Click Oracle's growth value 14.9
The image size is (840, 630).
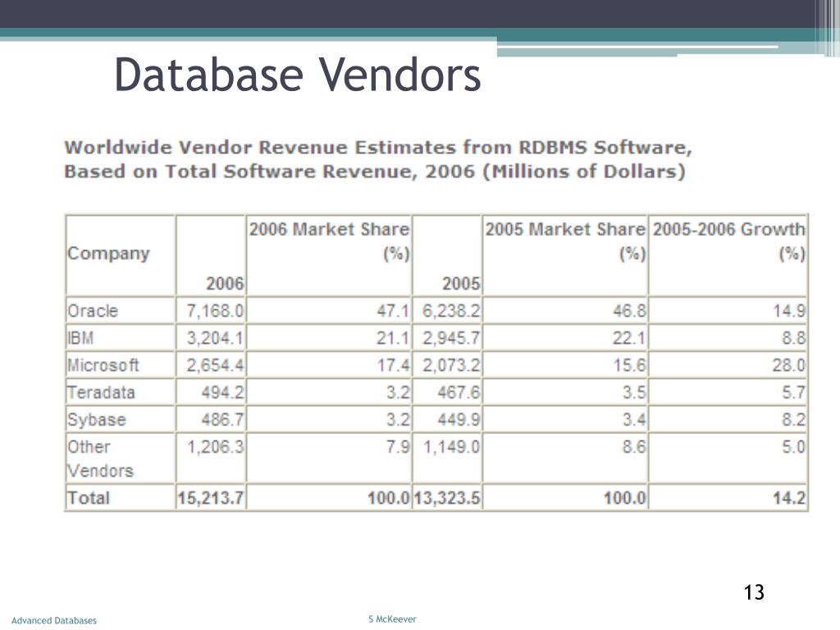pyautogui.click(x=789, y=311)
